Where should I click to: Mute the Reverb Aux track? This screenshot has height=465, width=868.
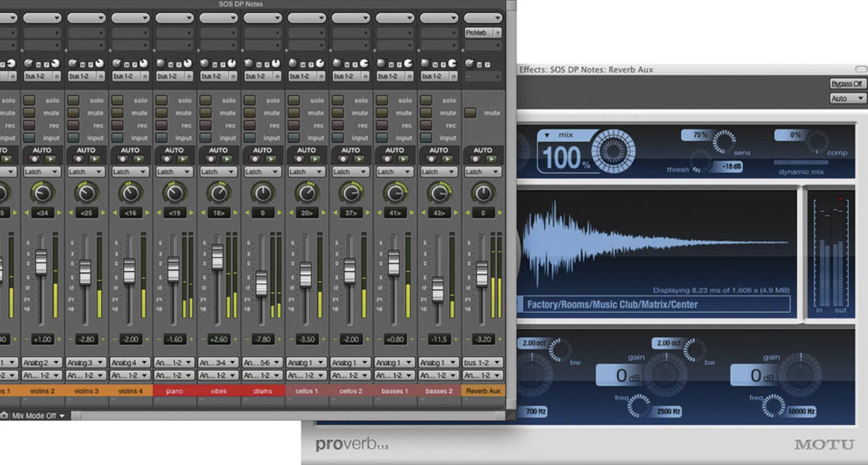470,113
